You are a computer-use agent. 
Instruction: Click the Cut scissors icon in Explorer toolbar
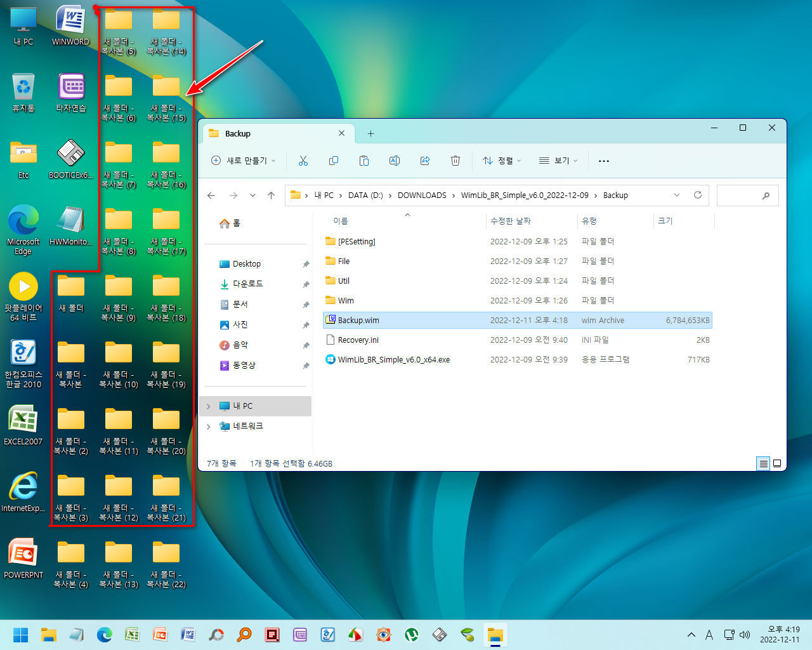tap(303, 161)
